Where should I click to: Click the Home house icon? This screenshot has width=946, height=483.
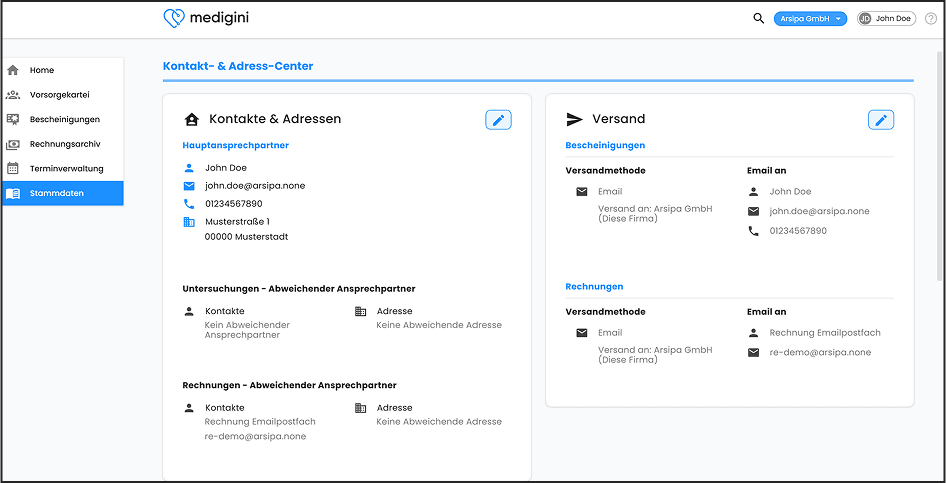tap(13, 70)
